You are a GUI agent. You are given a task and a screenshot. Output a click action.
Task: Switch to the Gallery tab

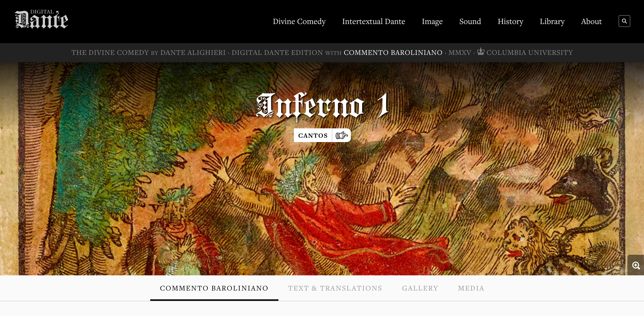pyautogui.click(x=420, y=288)
